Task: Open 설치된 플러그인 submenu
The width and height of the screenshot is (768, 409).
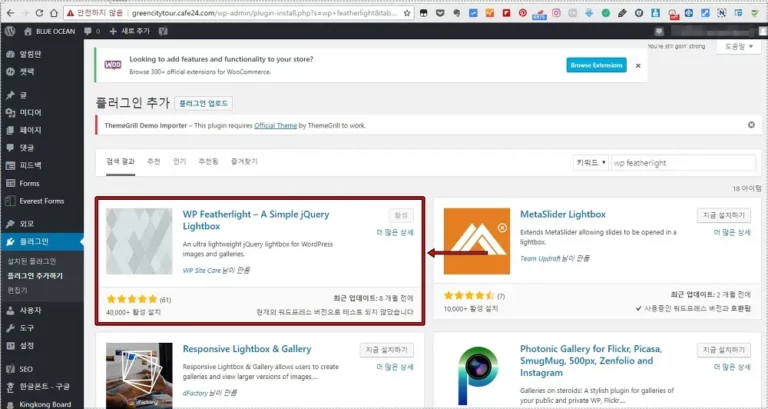Action: coord(31,261)
